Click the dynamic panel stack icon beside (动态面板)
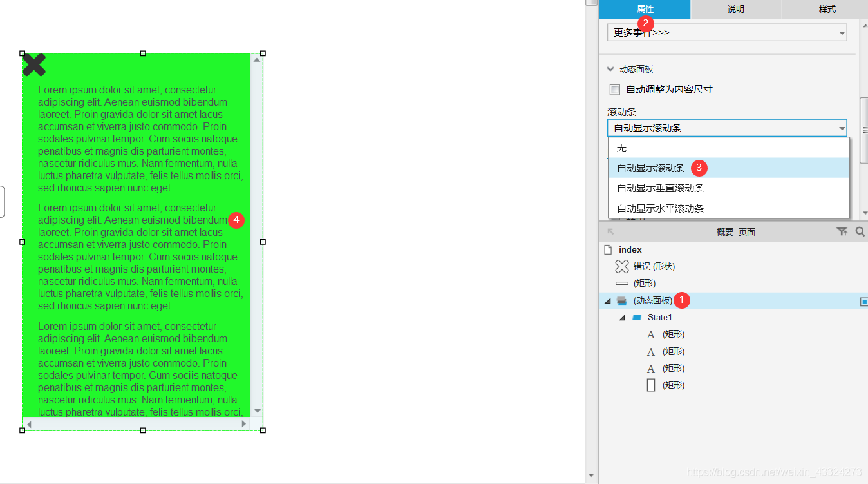868x484 pixels. click(621, 300)
